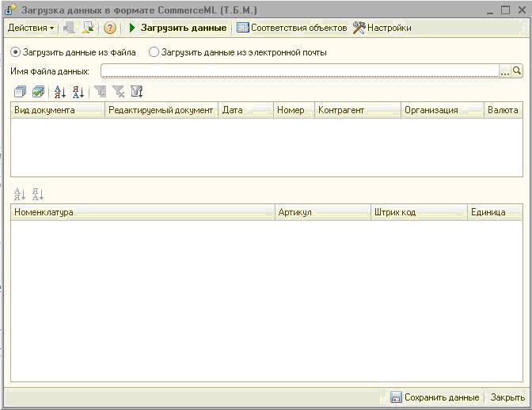
Task: Click the Контрагент column header
Action: click(x=357, y=110)
